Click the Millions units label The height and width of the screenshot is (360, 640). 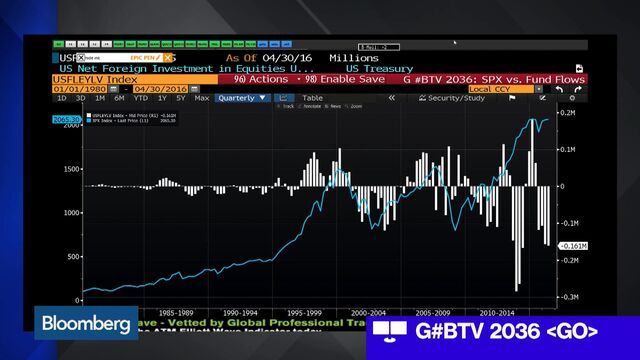point(354,58)
